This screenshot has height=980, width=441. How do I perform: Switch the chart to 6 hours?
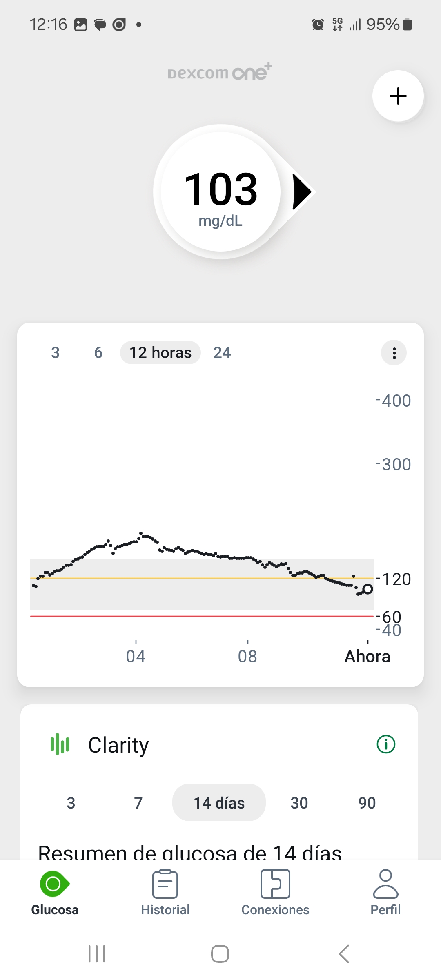click(x=98, y=353)
